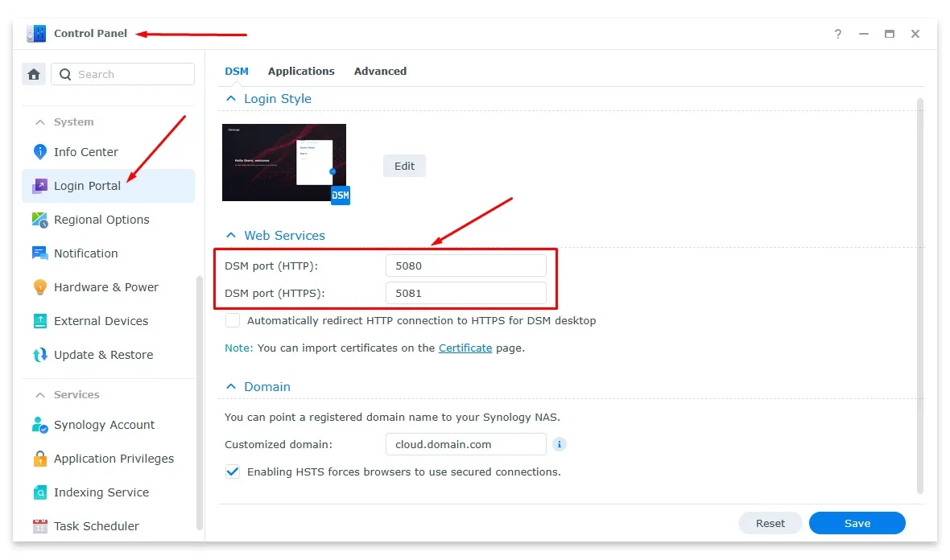The height and width of the screenshot is (560, 950).
Task: Select Regional Options in the sidebar
Action: pos(101,220)
